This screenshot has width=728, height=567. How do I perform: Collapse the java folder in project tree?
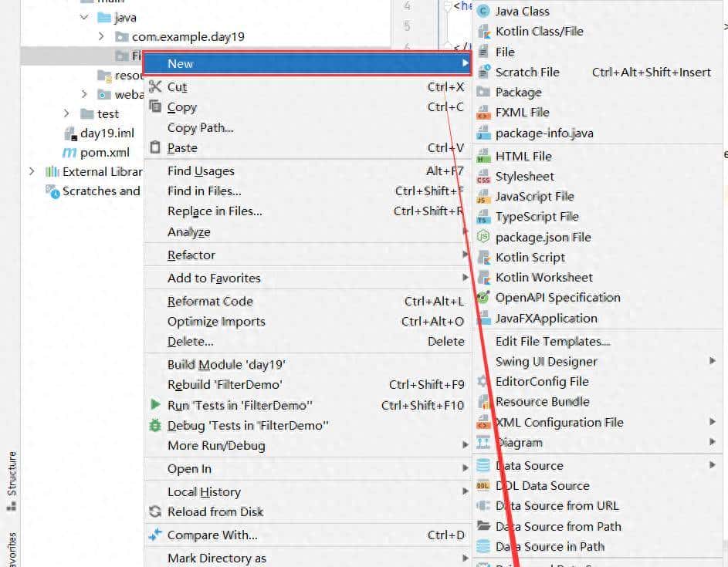coord(84,18)
